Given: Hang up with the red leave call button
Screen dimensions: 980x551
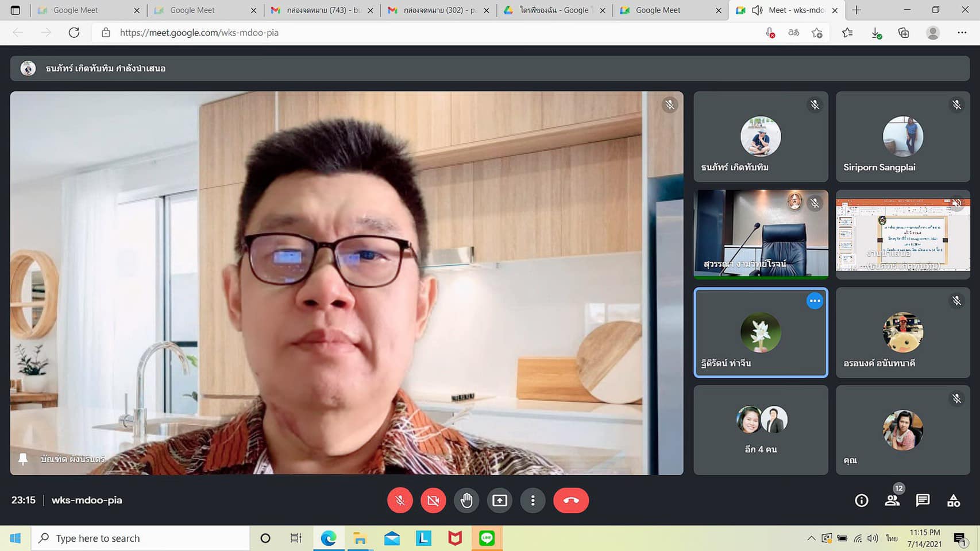Looking at the screenshot, I should (570, 500).
